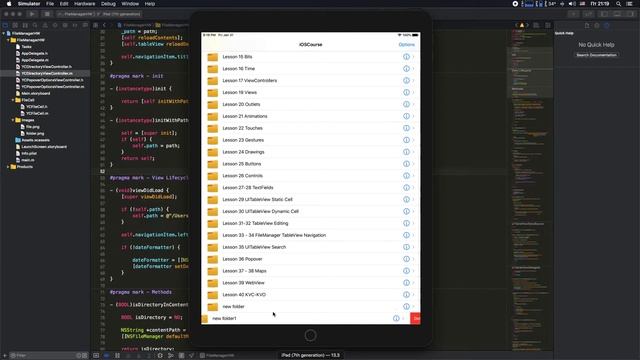Tap info icon for Lesson 15 Bits

tap(406, 57)
